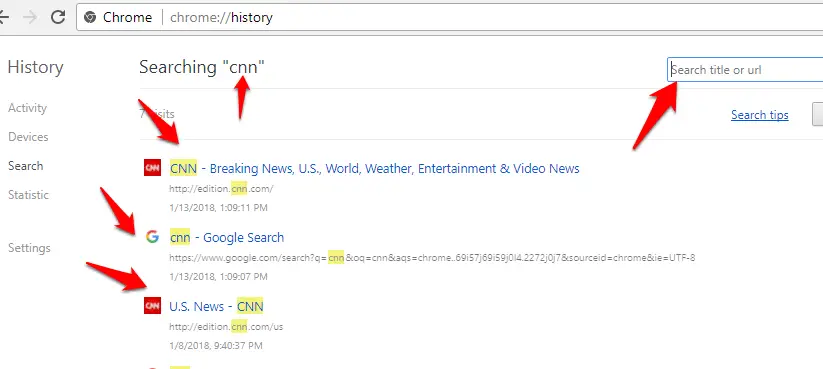Click the http://edition.cnn.com/ URL text
This screenshot has height=369, width=823.
pyautogui.click(x=221, y=189)
